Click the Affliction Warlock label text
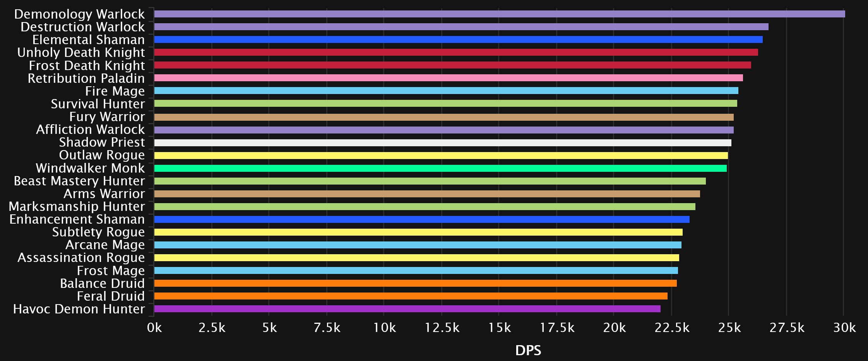Image resolution: width=868 pixels, height=361 pixels. 90,129
